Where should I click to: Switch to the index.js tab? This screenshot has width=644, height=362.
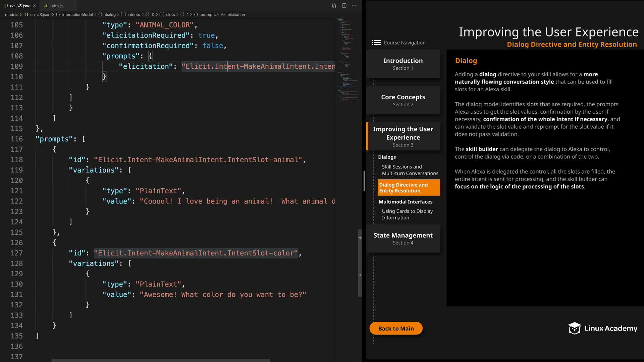[x=56, y=6]
